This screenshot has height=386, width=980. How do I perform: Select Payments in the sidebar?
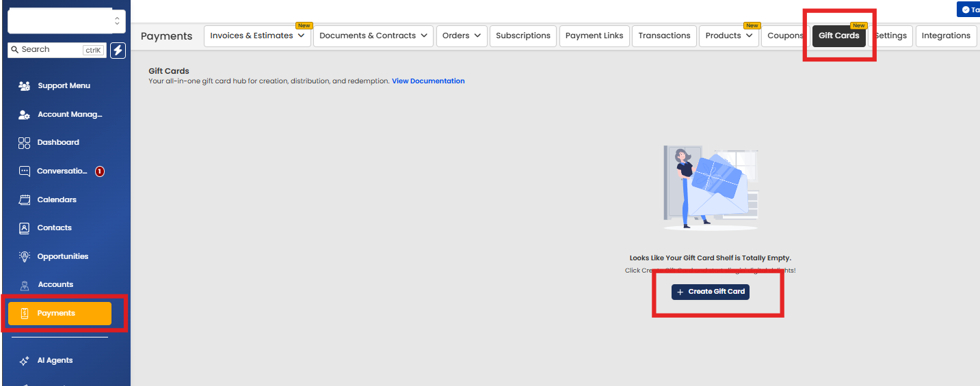coord(59,314)
